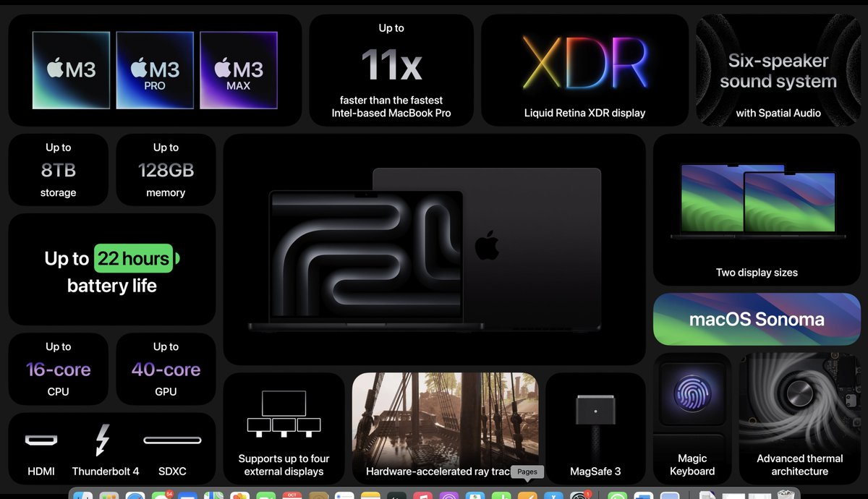Click the "battery life" text
Screen dimensions: 868x499
[x=112, y=286]
